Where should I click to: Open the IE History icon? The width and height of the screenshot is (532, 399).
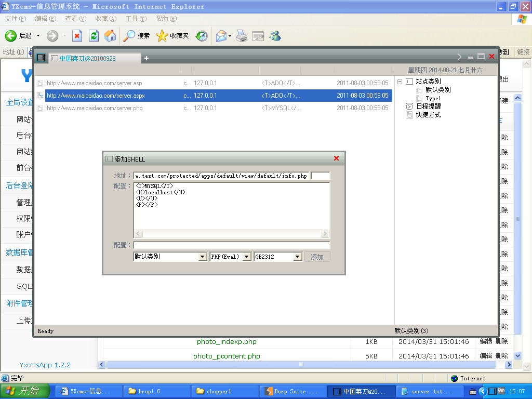coord(202,36)
